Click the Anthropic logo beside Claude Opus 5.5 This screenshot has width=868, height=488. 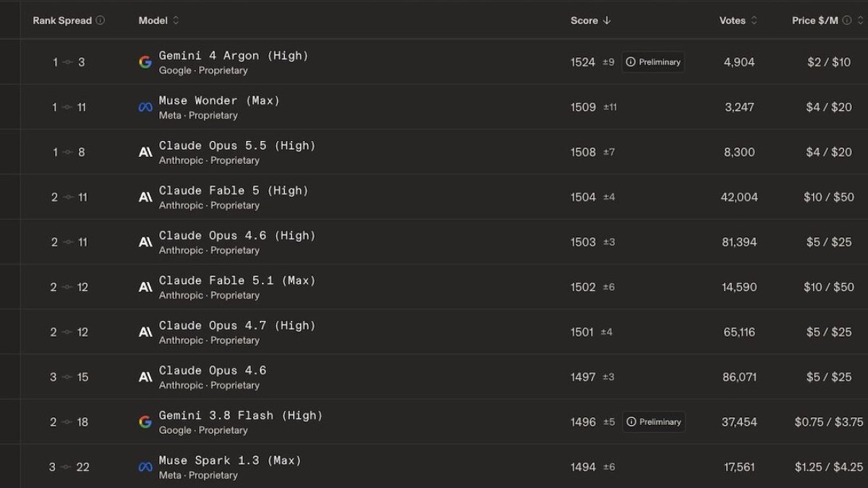click(145, 152)
